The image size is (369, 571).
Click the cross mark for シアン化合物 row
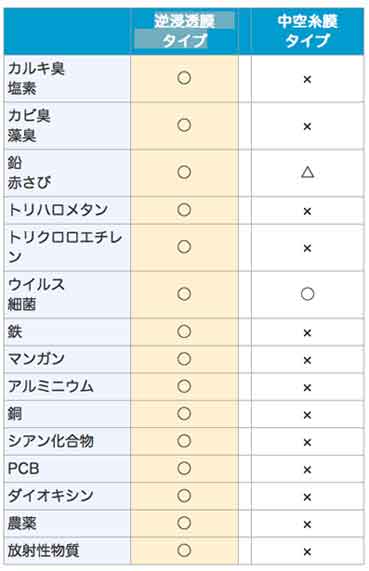click(307, 442)
